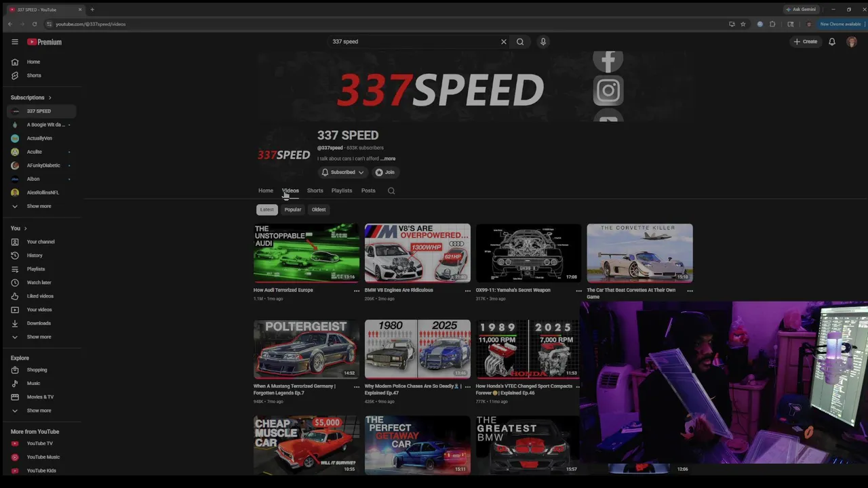Clear the search box with the X
Screen dimensions: 868x488
coord(504,42)
